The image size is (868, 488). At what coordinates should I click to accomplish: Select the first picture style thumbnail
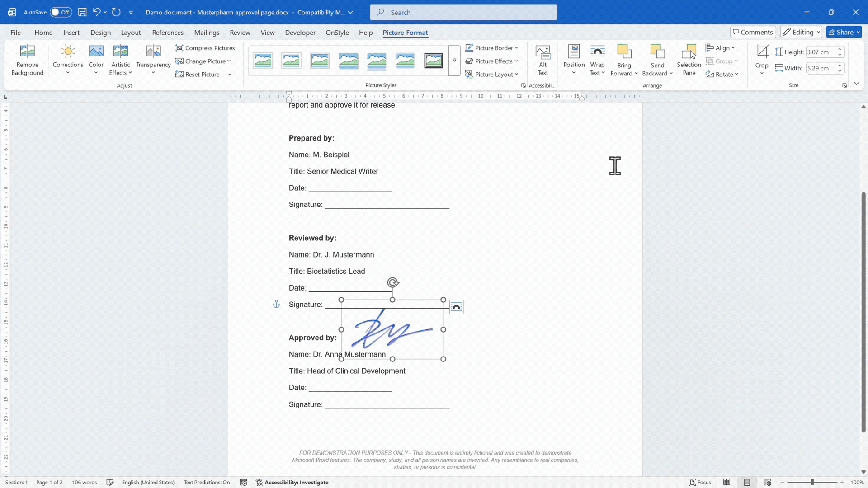[263, 61]
